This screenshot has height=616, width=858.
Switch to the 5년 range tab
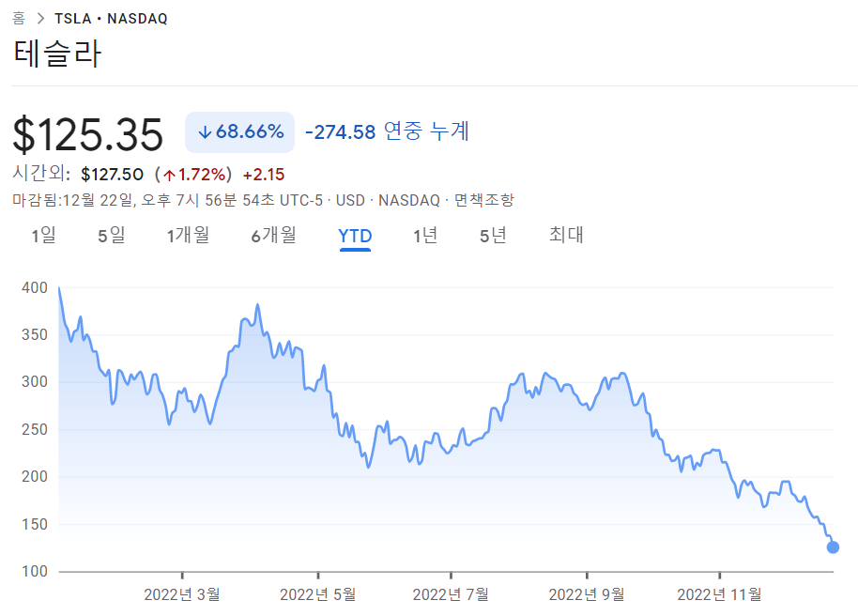pyautogui.click(x=493, y=236)
